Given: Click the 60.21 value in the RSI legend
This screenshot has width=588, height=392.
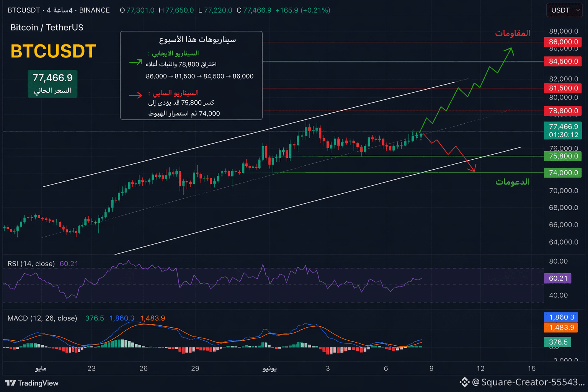Looking at the screenshot, I should point(69,264).
